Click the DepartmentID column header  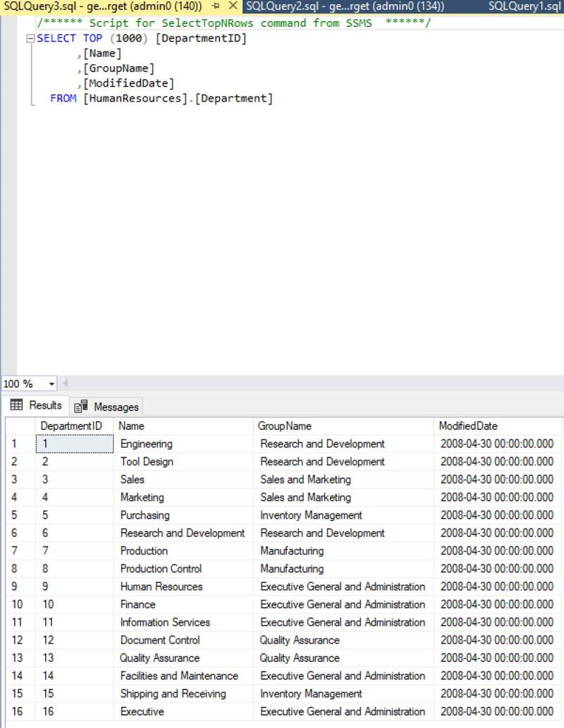point(74,426)
